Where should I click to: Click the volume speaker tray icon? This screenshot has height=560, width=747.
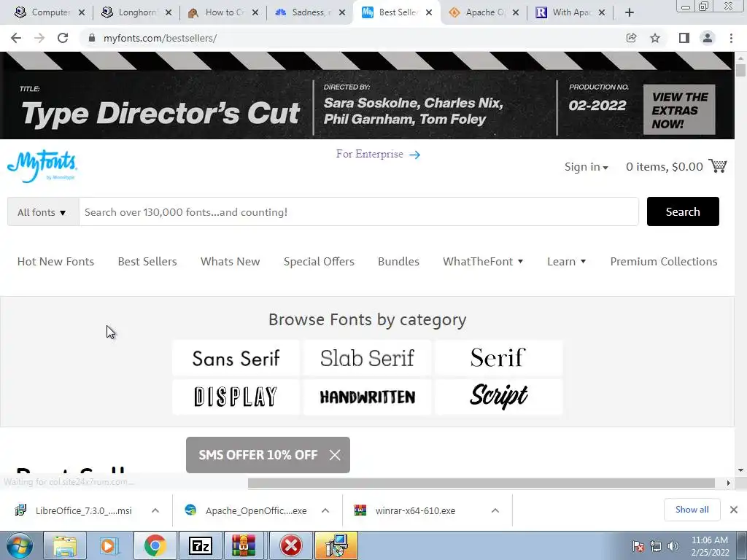click(x=673, y=546)
